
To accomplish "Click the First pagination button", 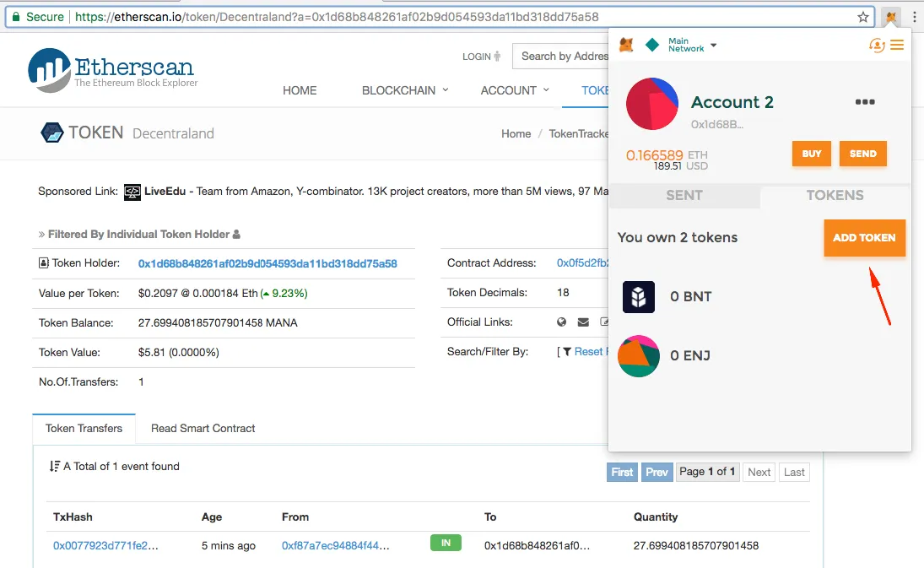I will tap(622, 472).
